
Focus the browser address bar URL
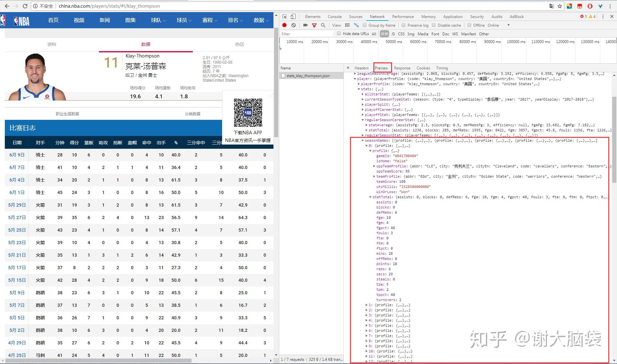coord(109,6)
